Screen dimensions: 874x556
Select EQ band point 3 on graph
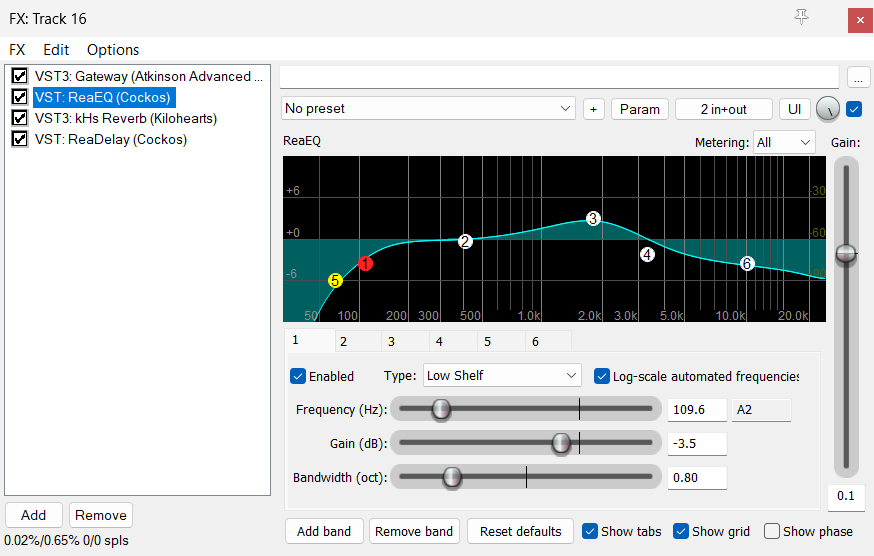593,219
